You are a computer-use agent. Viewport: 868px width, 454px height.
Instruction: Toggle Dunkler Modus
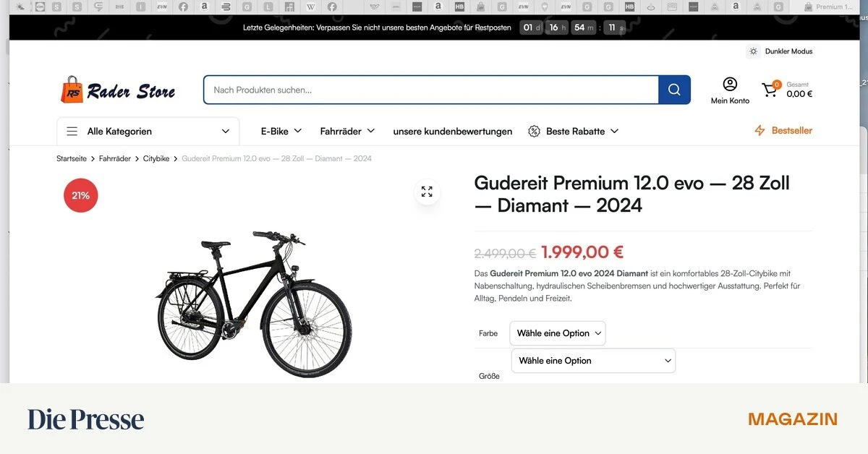[788, 51]
